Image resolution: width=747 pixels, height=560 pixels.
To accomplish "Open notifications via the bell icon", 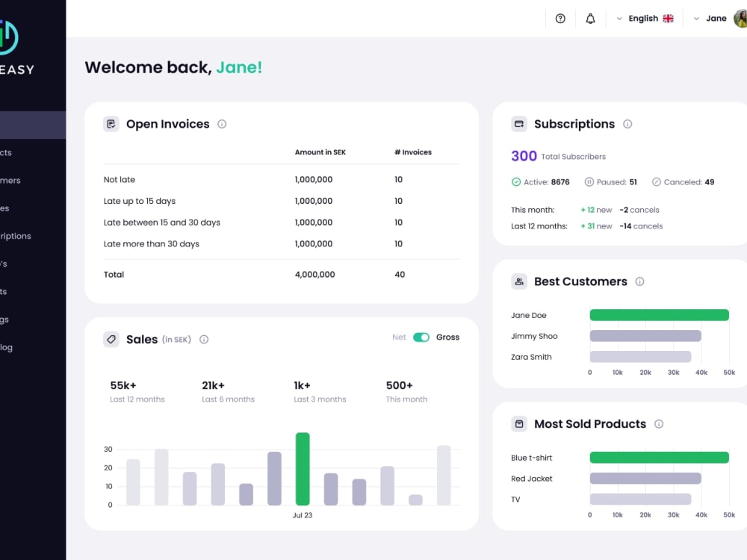I will point(590,18).
